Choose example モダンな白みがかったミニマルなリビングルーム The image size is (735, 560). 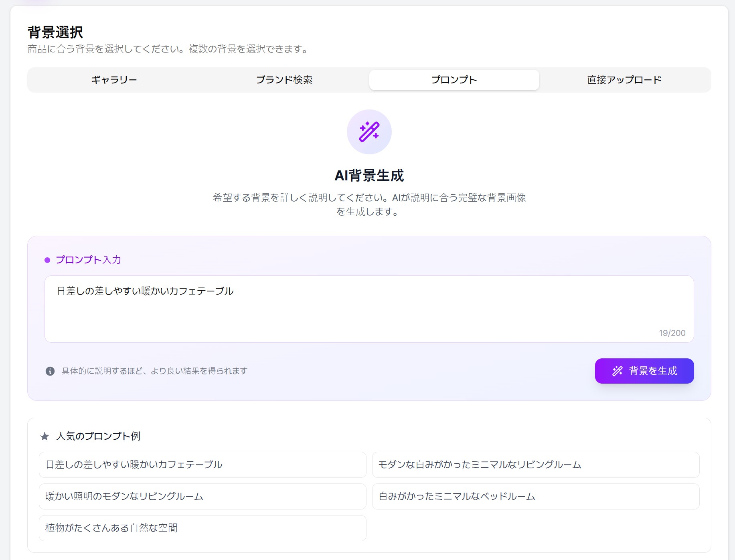coord(536,465)
